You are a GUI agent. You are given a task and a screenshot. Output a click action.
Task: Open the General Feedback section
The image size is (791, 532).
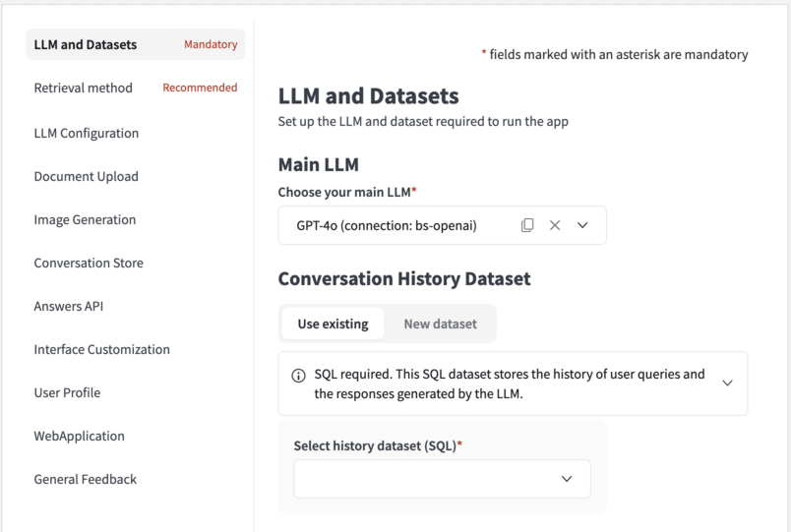click(x=86, y=480)
